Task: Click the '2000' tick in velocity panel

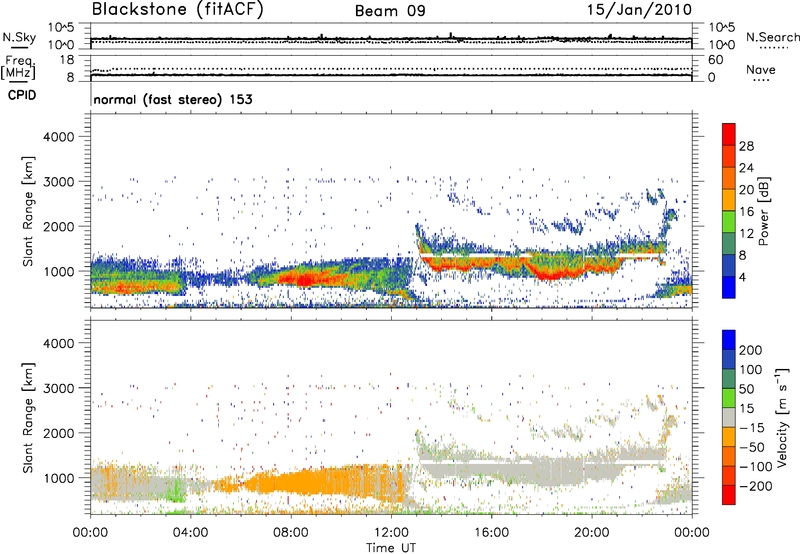Action: pyautogui.click(x=58, y=433)
